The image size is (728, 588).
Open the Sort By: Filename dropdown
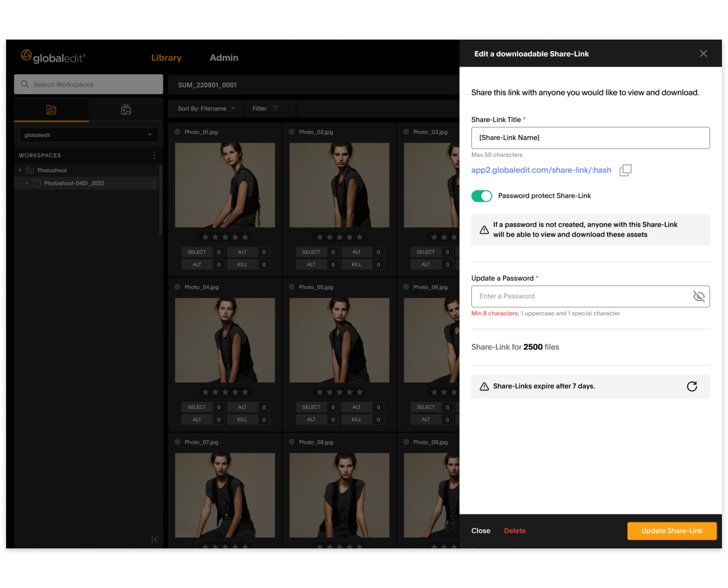pyautogui.click(x=206, y=109)
